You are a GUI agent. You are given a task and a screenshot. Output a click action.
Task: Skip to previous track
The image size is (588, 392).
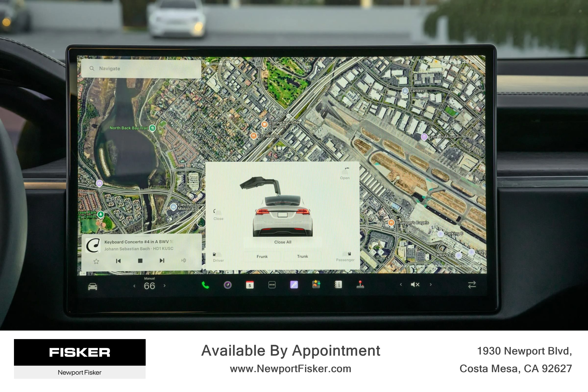(x=118, y=261)
